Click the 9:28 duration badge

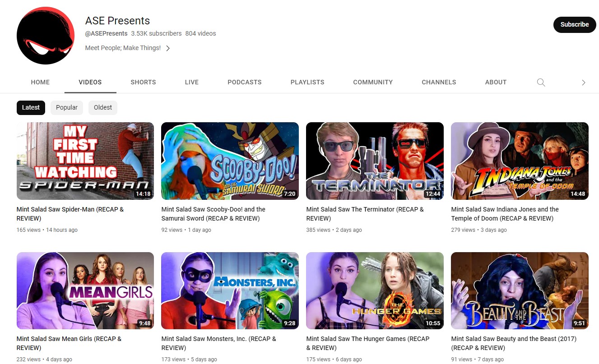coord(289,323)
